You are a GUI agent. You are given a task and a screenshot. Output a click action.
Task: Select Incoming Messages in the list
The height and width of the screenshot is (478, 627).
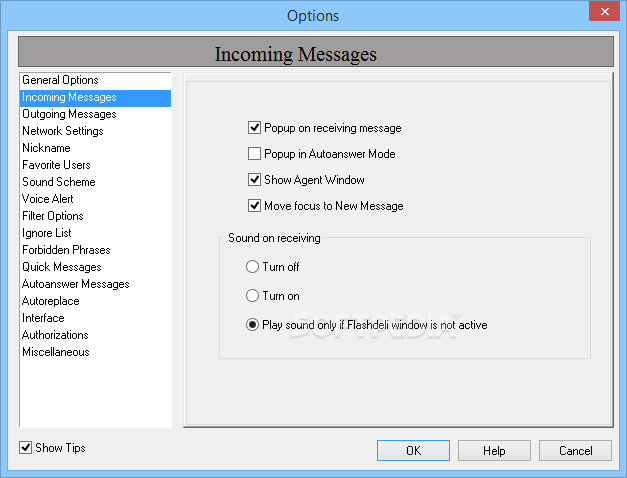tap(95, 98)
